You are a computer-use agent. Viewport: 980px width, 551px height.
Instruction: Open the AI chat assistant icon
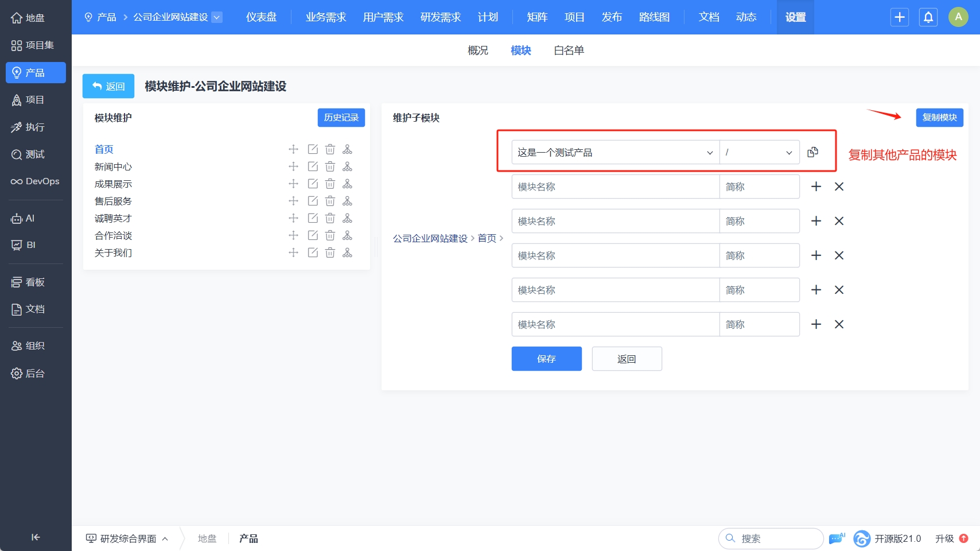tap(837, 538)
